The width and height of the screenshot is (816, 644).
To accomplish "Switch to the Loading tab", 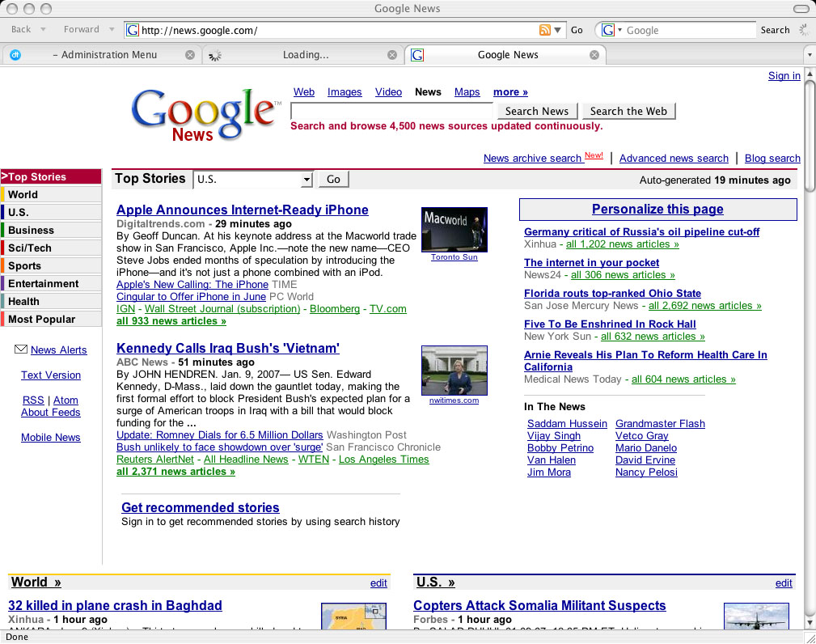I will [x=303, y=55].
